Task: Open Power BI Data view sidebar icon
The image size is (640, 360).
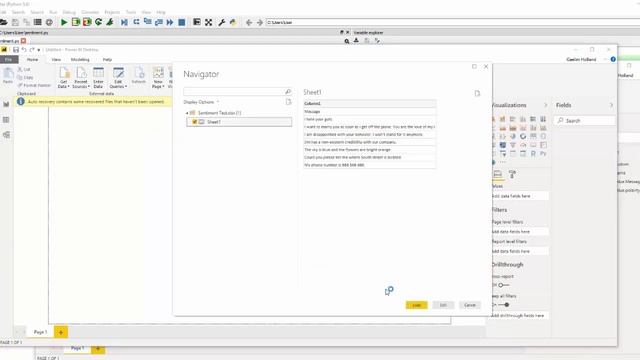Action: tap(6, 120)
